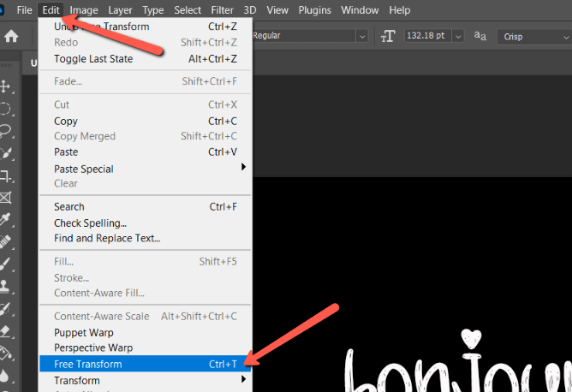Click the 132.18 pt font size field
The height and width of the screenshot is (392, 572).
[x=428, y=36]
